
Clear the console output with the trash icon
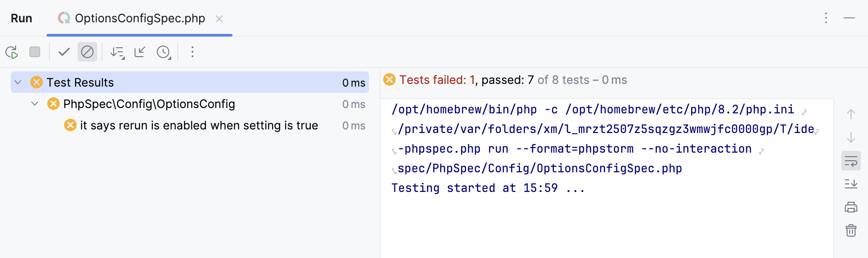pyautogui.click(x=851, y=231)
